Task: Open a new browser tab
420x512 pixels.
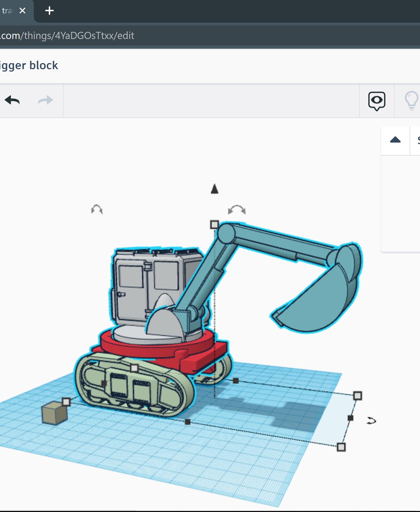Action: tap(49, 11)
